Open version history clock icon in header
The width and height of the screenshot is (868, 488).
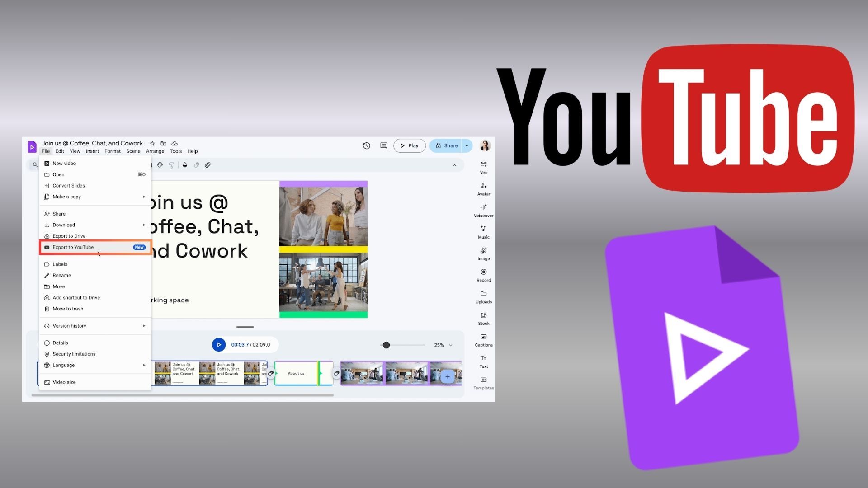(x=367, y=145)
